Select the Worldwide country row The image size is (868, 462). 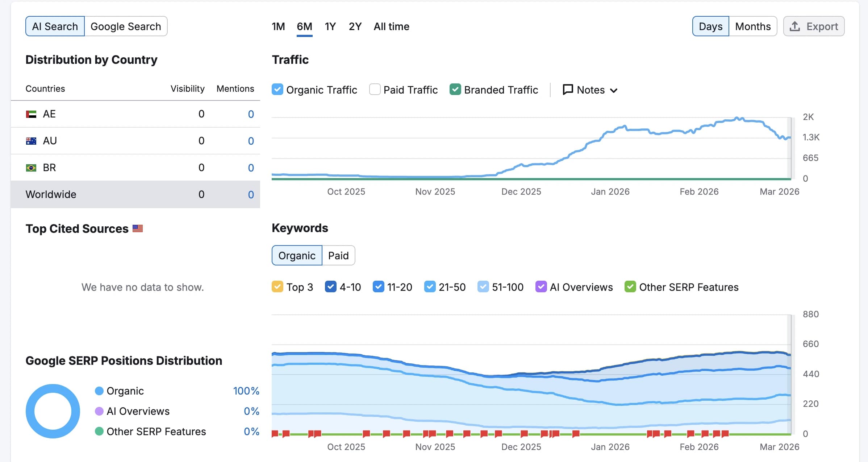point(51,194)
